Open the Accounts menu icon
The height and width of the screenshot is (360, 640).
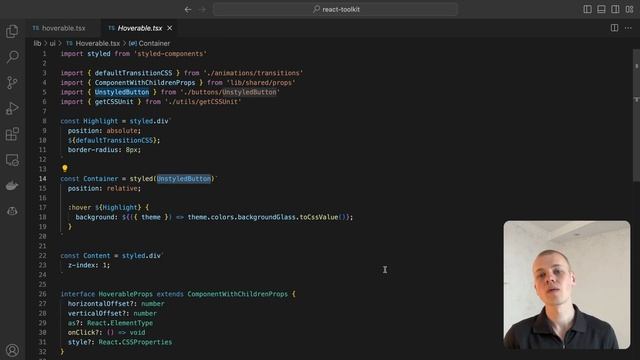pyautogui.click(x=12, y=350)
